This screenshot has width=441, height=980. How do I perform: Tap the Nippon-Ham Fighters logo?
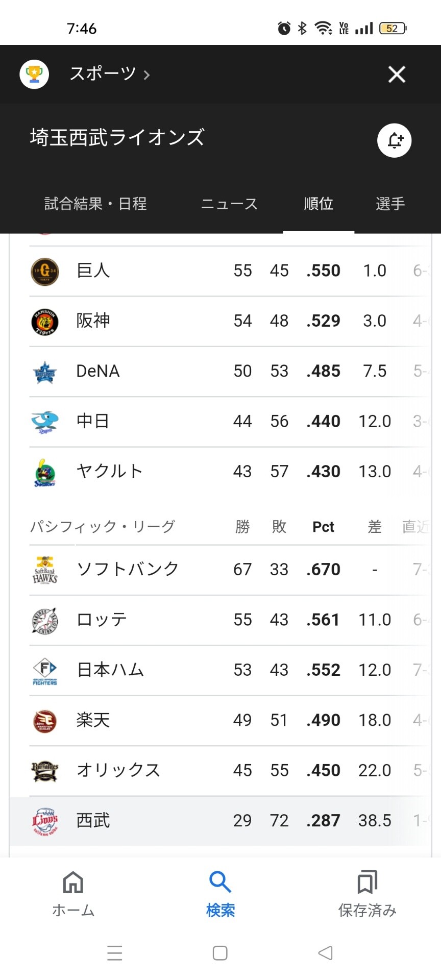click(45, 671)
